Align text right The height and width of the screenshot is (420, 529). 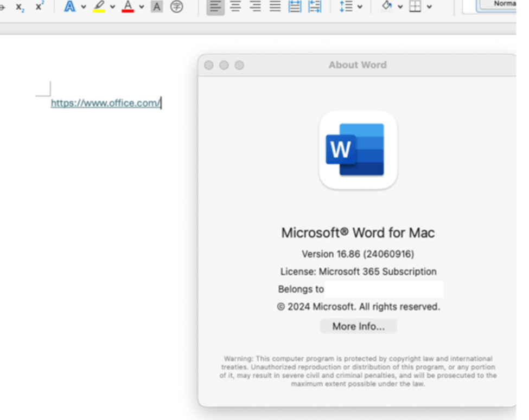pos(255,7)
